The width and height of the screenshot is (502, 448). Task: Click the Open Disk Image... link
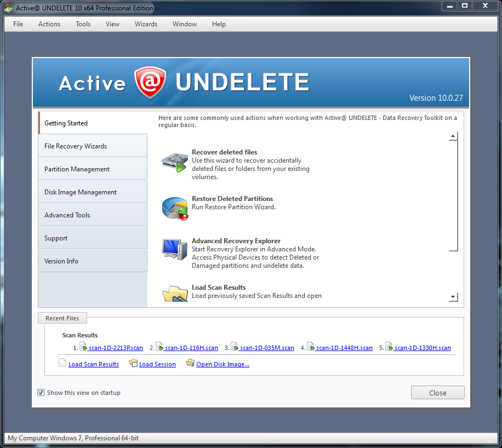coord(223,364)
